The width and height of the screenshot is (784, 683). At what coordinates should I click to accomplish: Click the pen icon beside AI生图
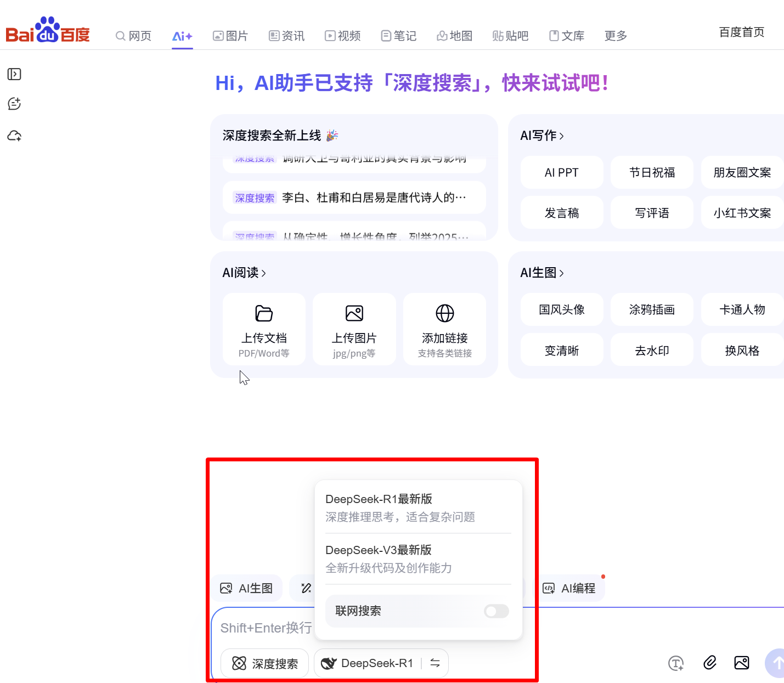tap(306, 588)
